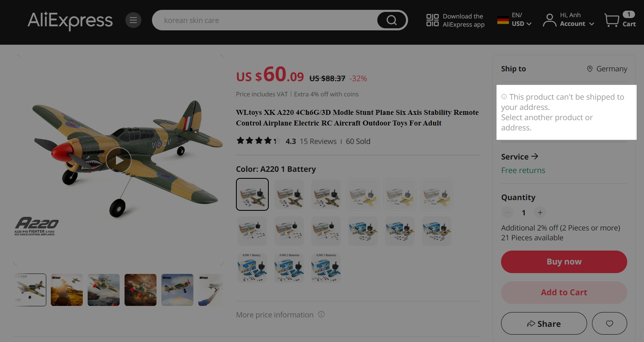Increase quantity with plus button
The image size is (644, 342).
tap(540, 212)
